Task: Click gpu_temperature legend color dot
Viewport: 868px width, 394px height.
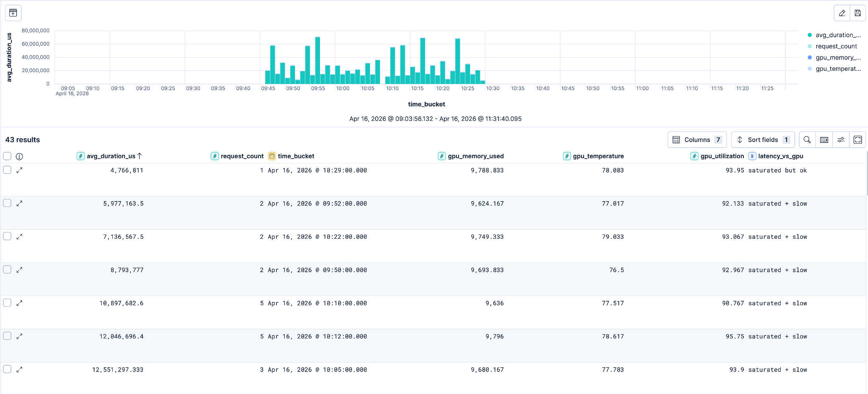Action: (x=810, y=69)
